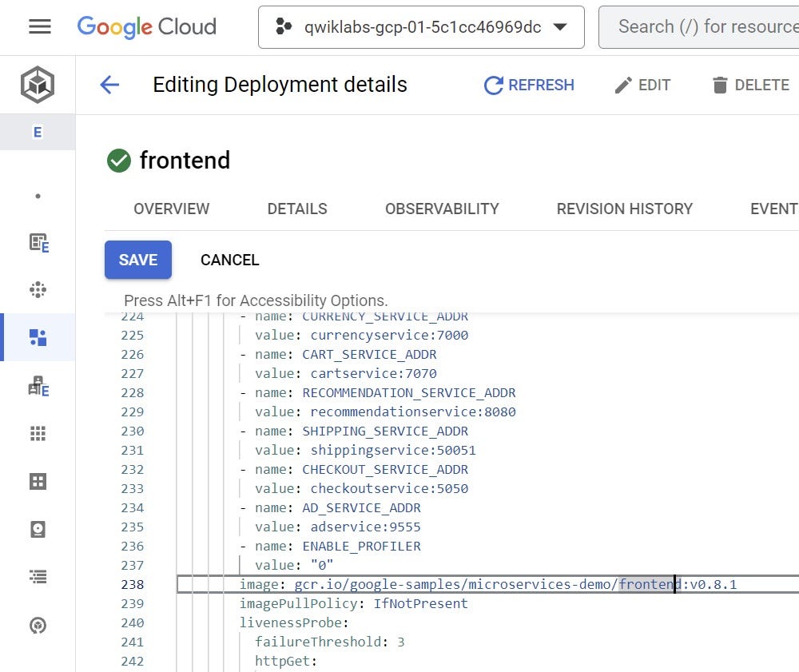Click CANCEL to discard edits
Screen dimensions: 799x672
click(x=229, y=260)
